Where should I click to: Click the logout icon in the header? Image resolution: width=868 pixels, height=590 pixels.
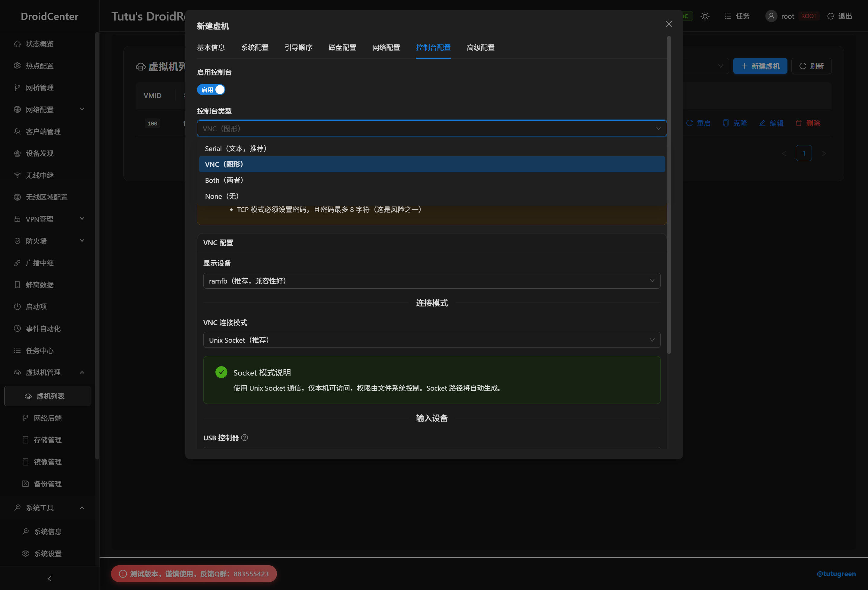coord(831,16)
